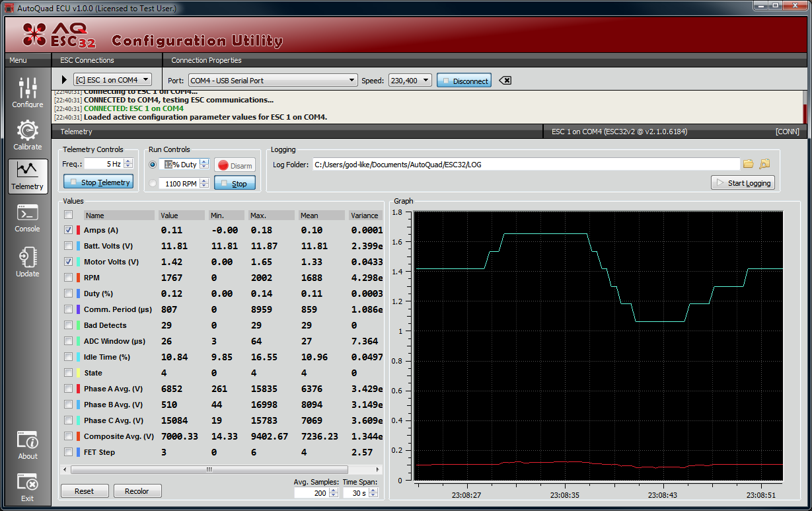
Task: Check the Duty (%) checkbox
Action: (x=69, y=294)
